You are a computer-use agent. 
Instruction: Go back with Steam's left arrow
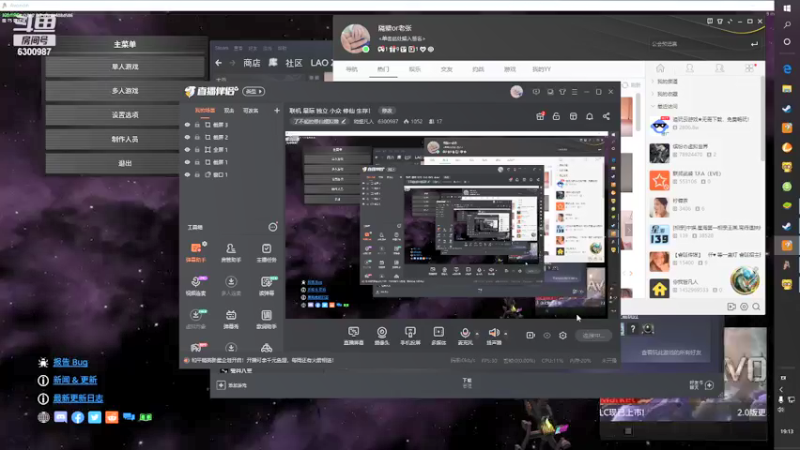[218, 63]
